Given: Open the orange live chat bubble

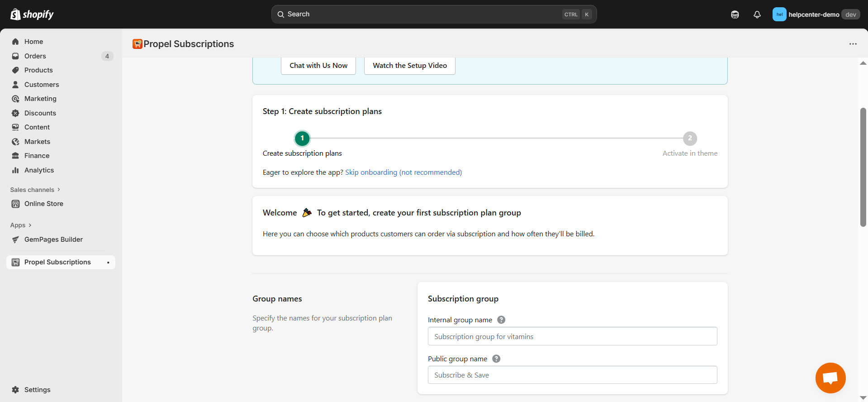Looking at the screenshot, I should coord(830,378).
